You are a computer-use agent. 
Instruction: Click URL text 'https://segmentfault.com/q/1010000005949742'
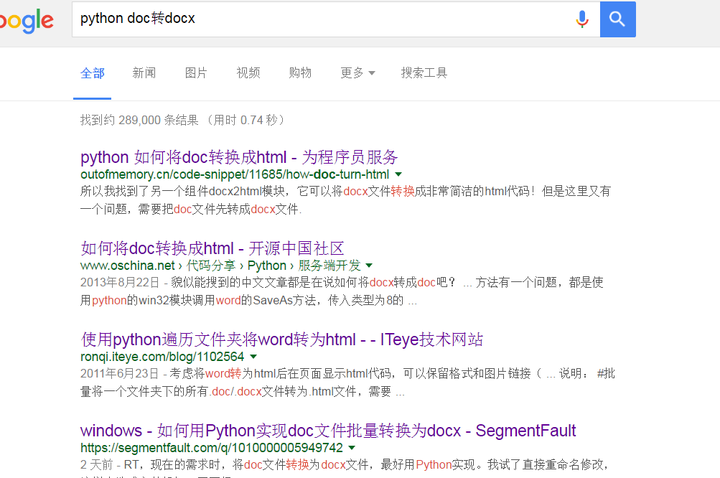coord(212,448)
